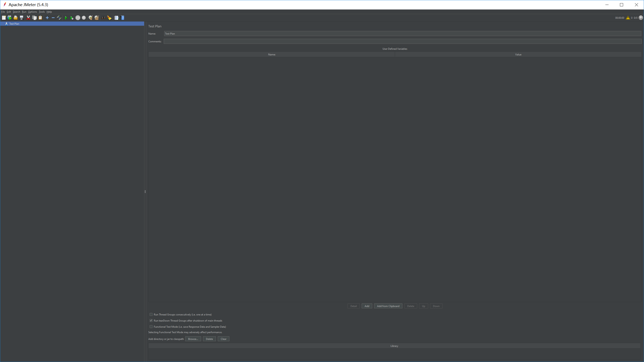644x362 pixels.
Task: Click the Comments input field
Action: (402, 42)
